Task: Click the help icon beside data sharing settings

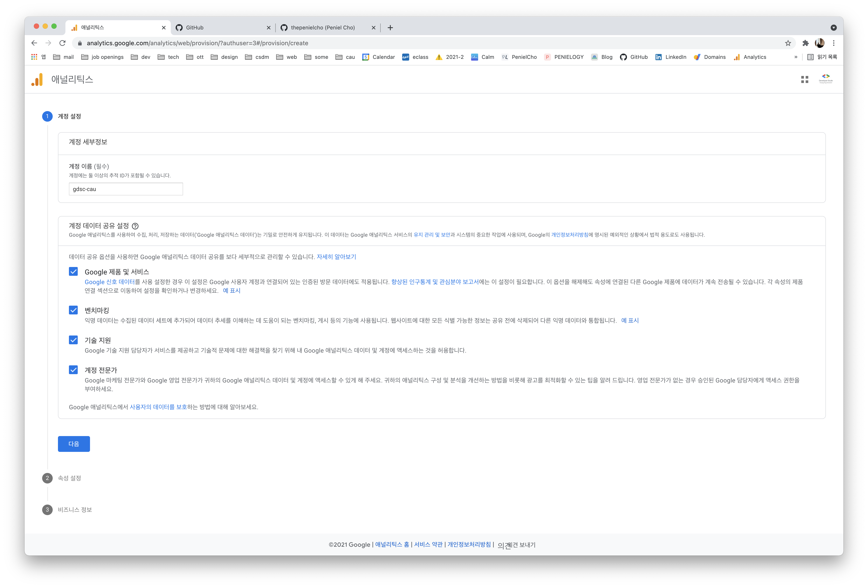Action: tap(135, 226)
